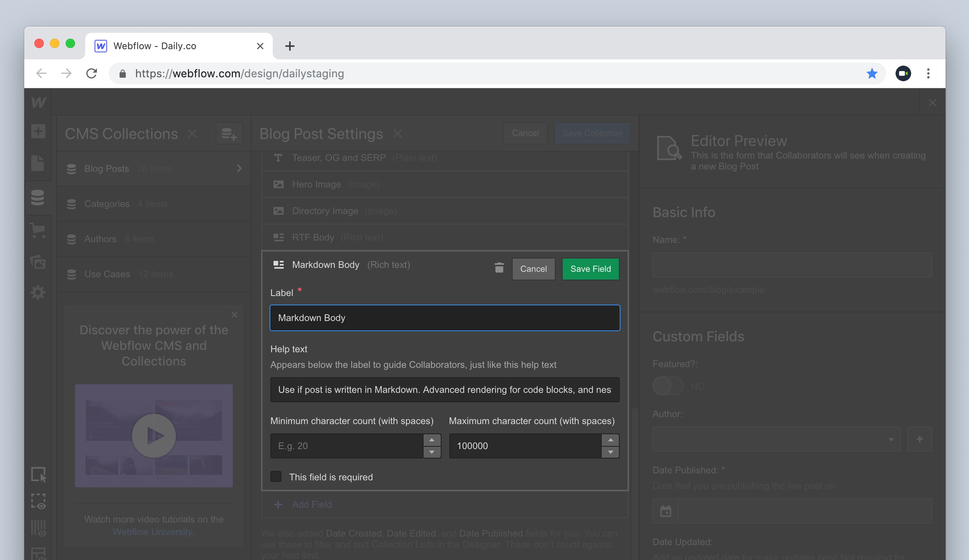Viewport: 969px width, 560px height.
Task: Click the Name field in Editor Preview
Action: (792, 265)
